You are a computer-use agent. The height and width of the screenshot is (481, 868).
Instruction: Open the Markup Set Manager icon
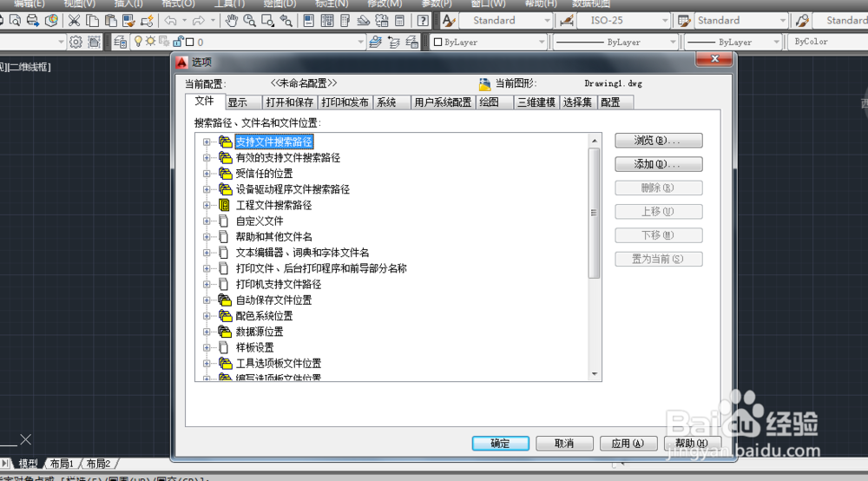pos(381,21)
